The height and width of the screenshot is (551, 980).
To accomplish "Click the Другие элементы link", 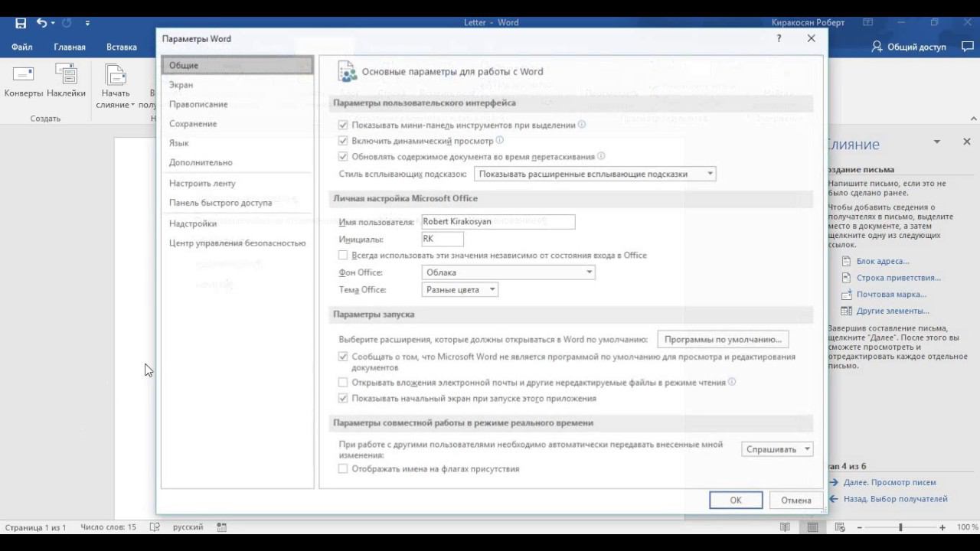I will 893,311.
